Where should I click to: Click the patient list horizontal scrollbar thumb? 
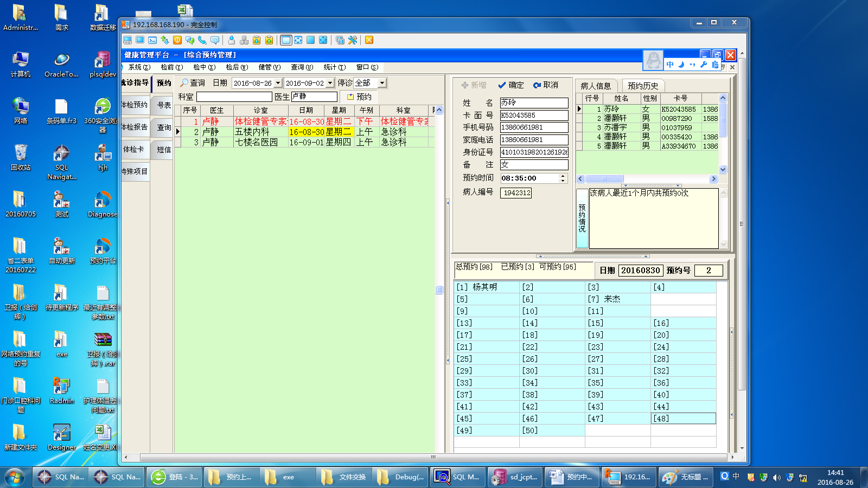(x=604, y=179)
